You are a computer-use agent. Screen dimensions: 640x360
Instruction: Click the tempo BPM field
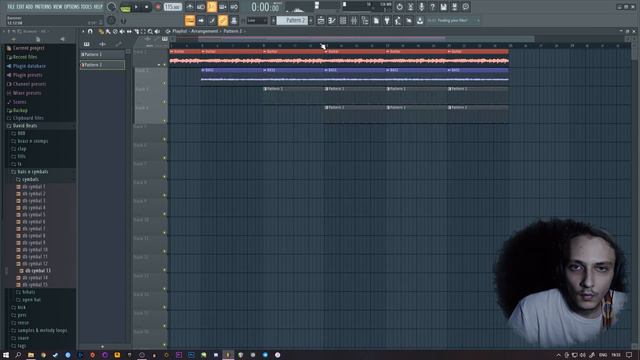(173, 7)
